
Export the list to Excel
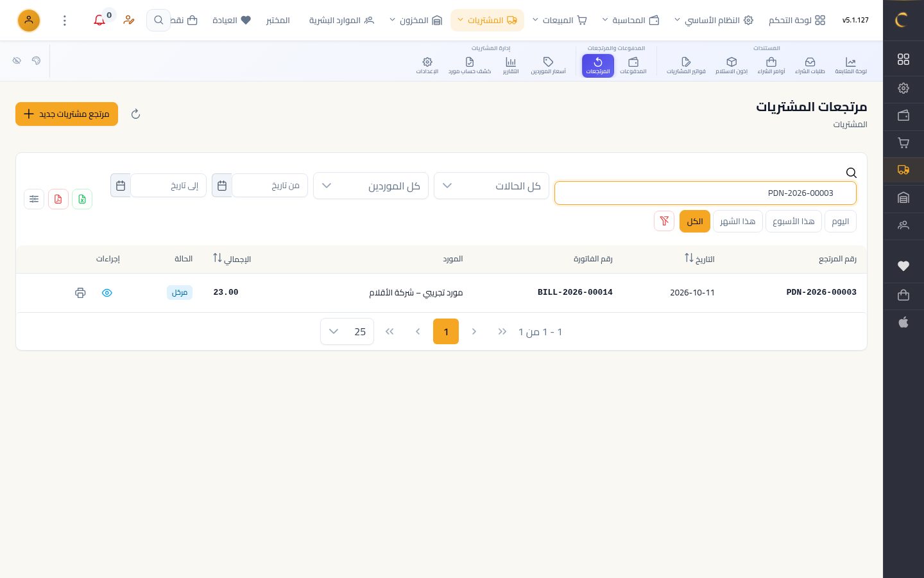click(x=82, y=199)
